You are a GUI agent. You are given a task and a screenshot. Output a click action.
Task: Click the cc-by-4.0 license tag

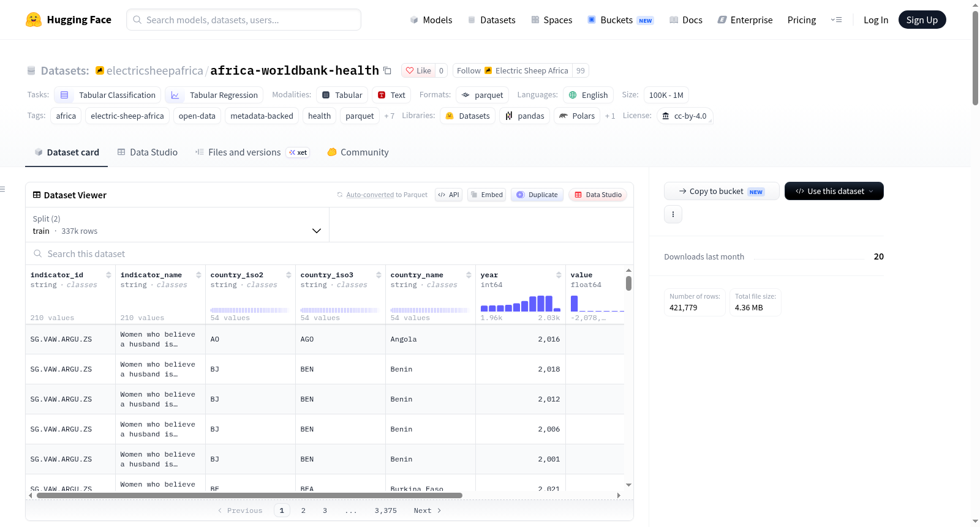685,116
